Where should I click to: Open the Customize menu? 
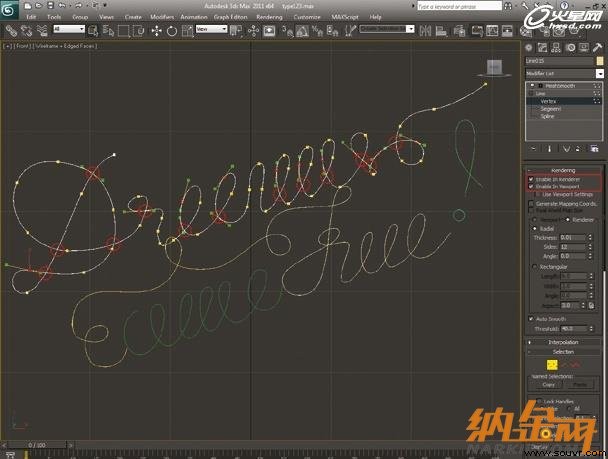click(x=307, y=17)
